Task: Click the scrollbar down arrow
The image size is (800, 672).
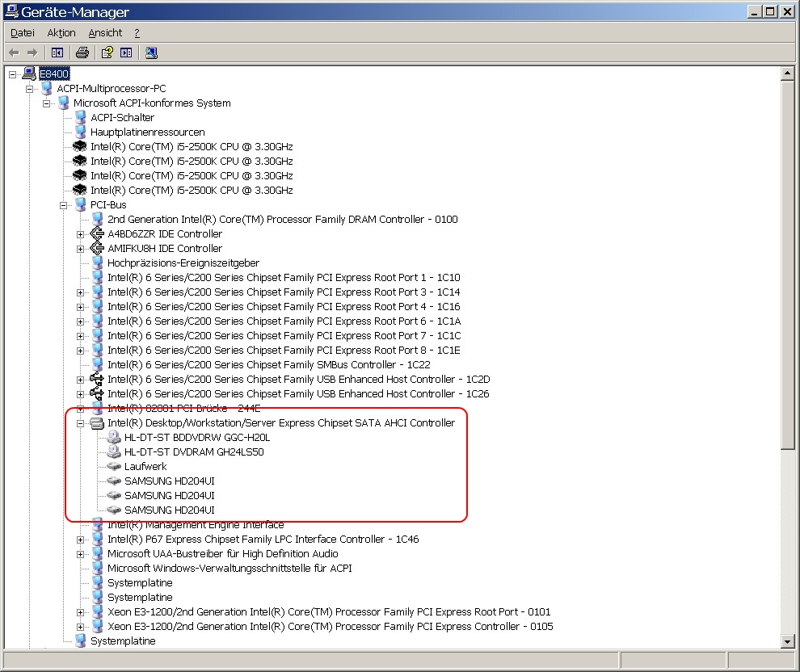Action: point(787,642)
